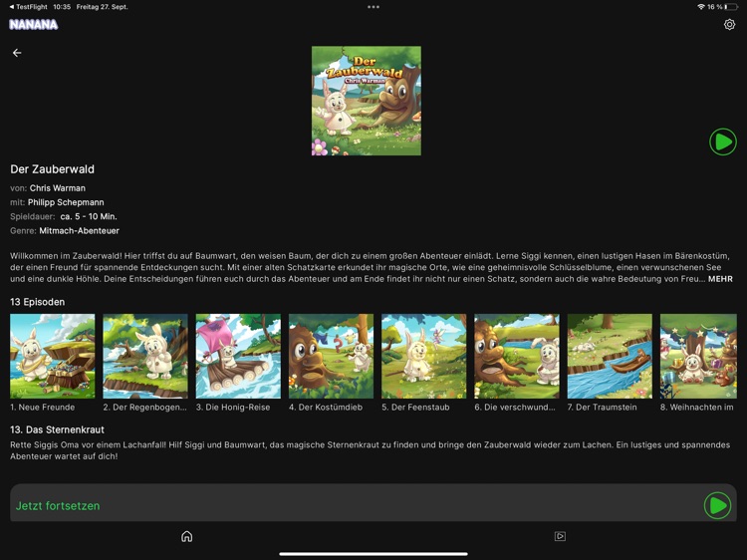
Task: Tap the caption 7. Der Traumstein
Action: point(603,407)
